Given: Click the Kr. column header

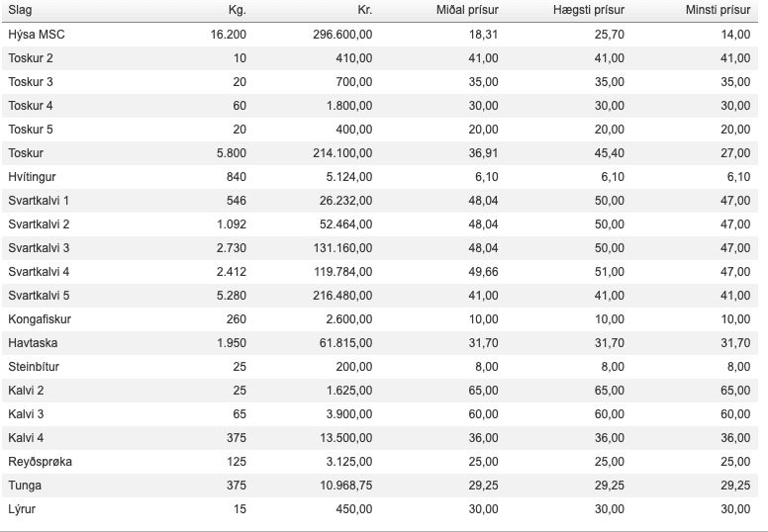Looking at the screenshot, I should [364, 10].
